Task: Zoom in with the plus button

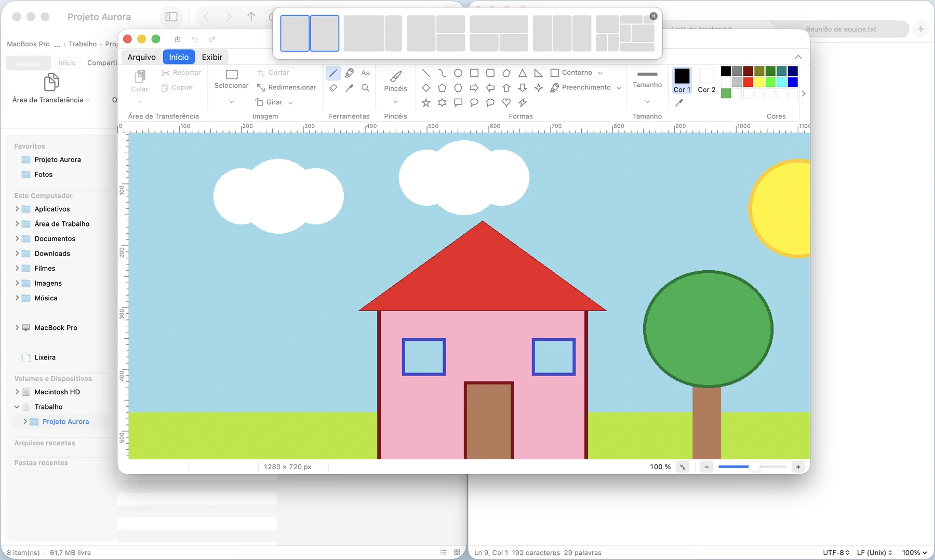Action: click(798, 467)
